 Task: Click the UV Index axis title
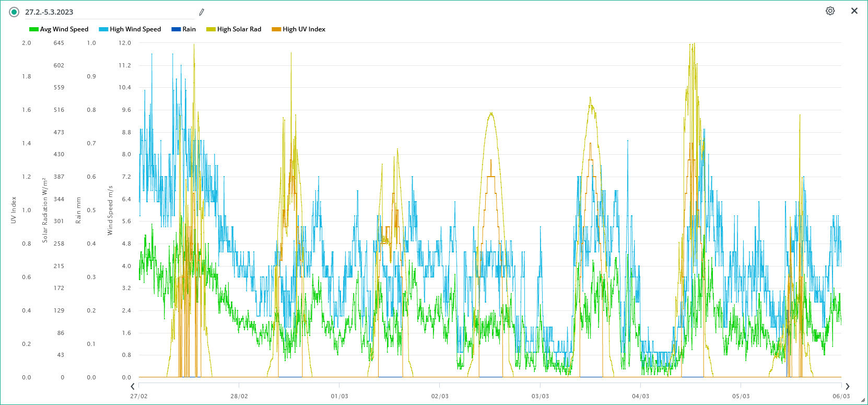[x=14, y=210]
